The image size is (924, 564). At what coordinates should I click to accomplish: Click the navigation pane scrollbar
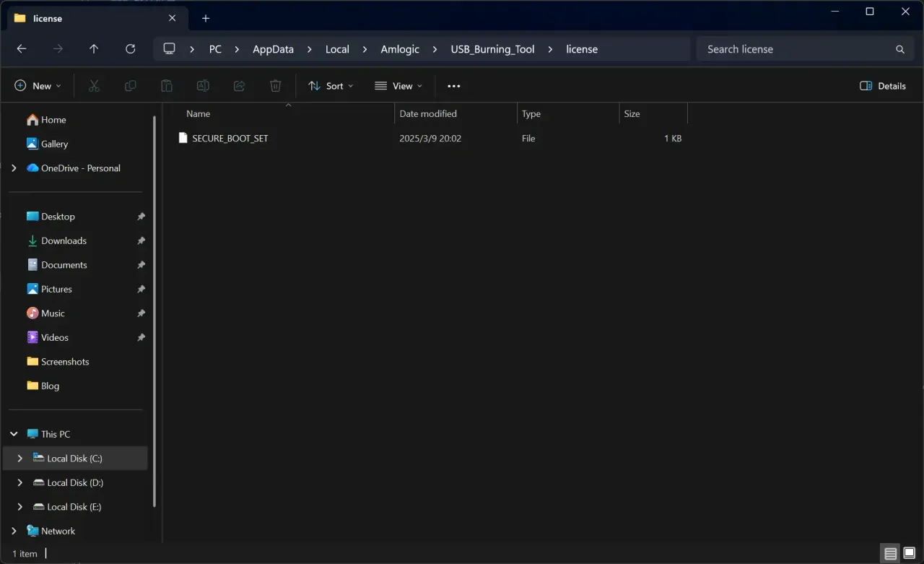(x=154, y=311)
